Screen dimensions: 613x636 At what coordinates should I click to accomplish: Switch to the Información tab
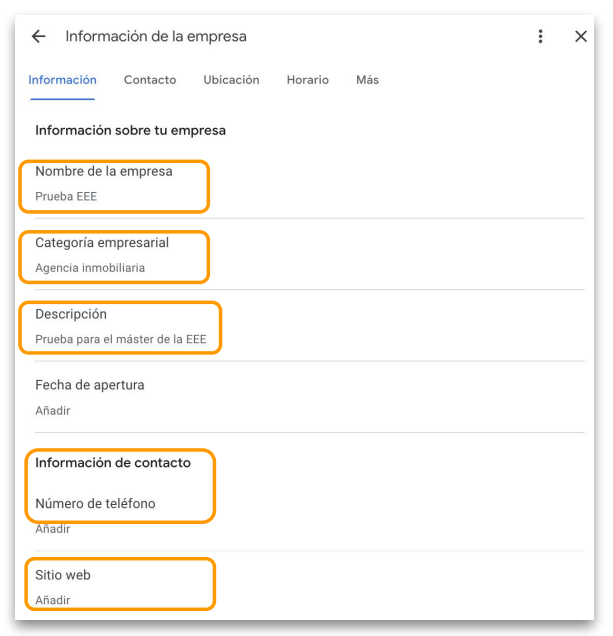(x=62, y=80)
